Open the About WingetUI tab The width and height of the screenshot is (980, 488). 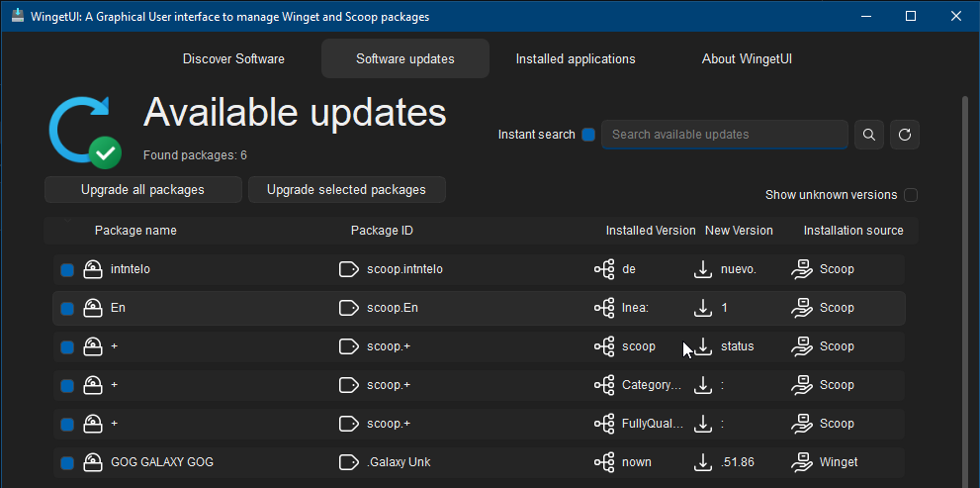coord(747,59)
